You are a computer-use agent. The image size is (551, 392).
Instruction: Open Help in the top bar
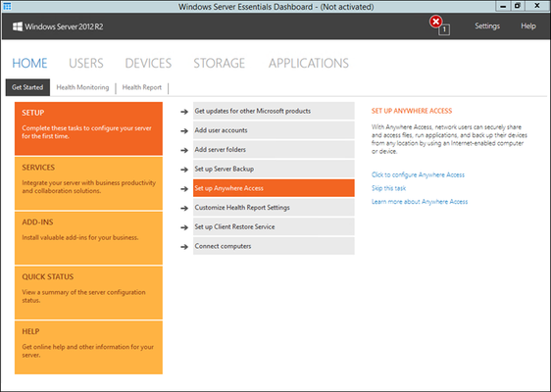pyautogui.click(x=528, y=26)
